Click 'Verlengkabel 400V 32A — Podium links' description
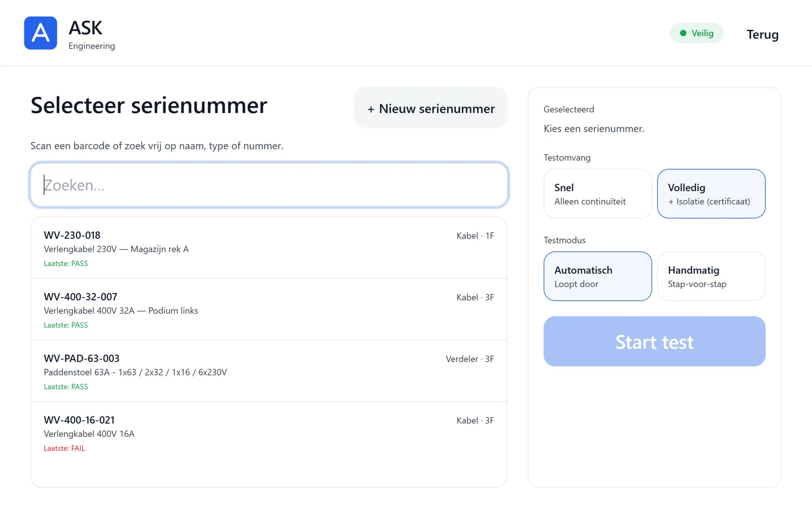The height and width of the screenshot is (508, 812). pyautogui.click(x=121, y=310)
